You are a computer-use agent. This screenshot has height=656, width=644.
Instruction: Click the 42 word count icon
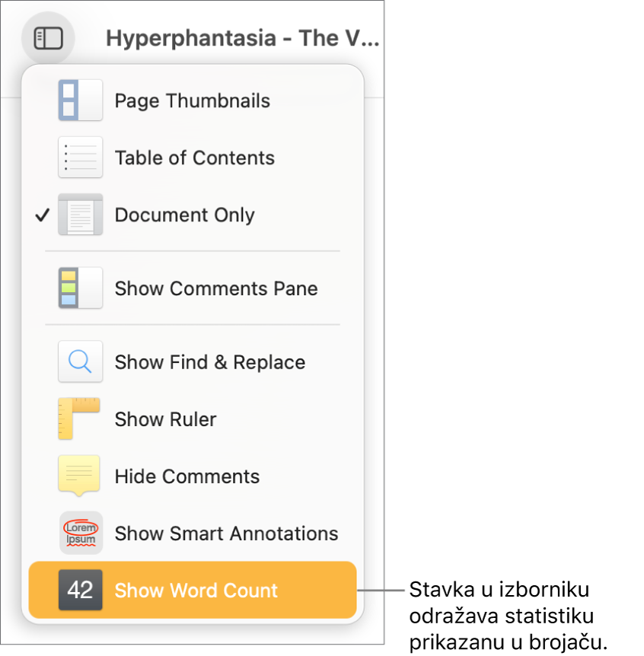coord(80,591)
